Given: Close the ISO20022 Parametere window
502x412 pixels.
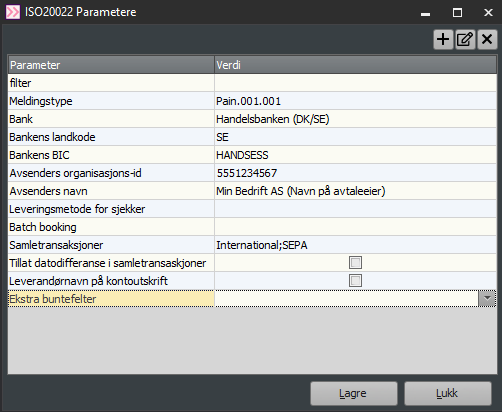Looking at the screenshot, I should coord(488,13).
